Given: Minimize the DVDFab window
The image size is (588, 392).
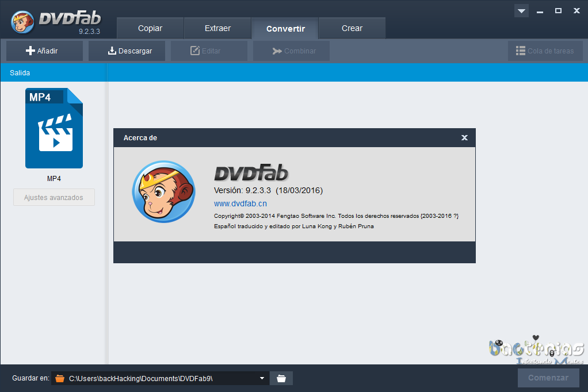Looking at the screenshot, I should pyautogui.click(x=540, y=11).
